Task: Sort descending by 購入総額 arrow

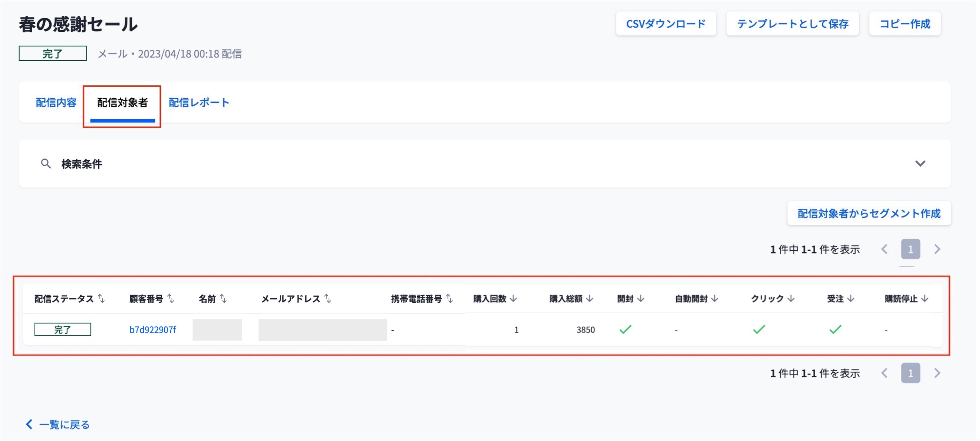Action: point(590,299)
